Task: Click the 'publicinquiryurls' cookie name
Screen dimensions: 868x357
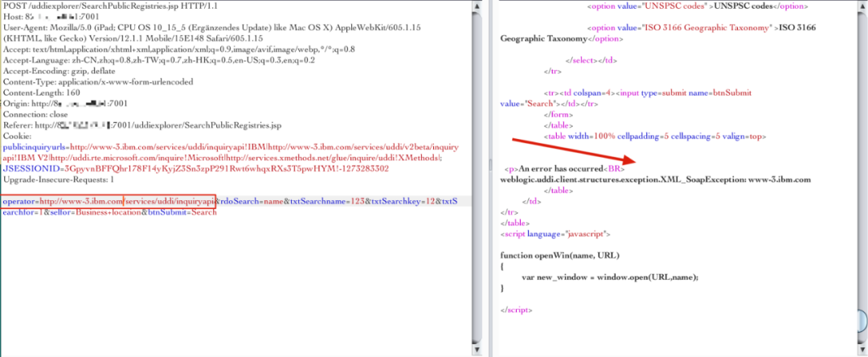Action: pos(35,147)
